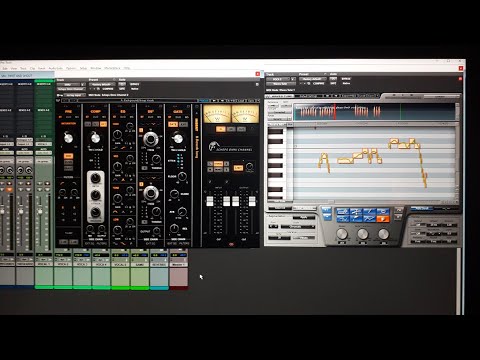This screenshot has width=480, height=360.
Task: Select the top-left blue edit tool in Waves Tune
Action: 342,211
